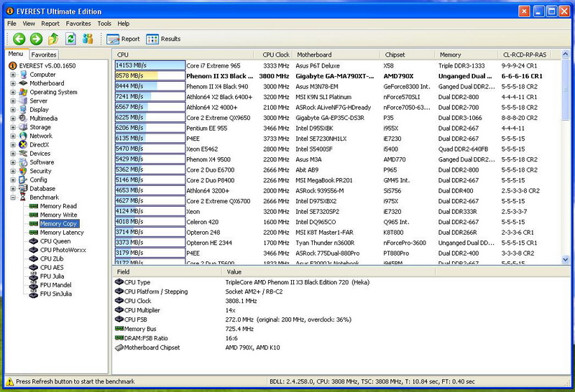Open the Report menu
Screen dimensions: 575x392
point(50,24)
